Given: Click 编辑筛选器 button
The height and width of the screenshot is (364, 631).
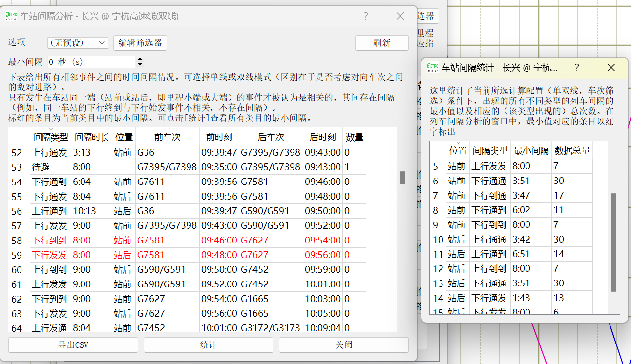Looking at the screenshot, I should click(140, 43).
